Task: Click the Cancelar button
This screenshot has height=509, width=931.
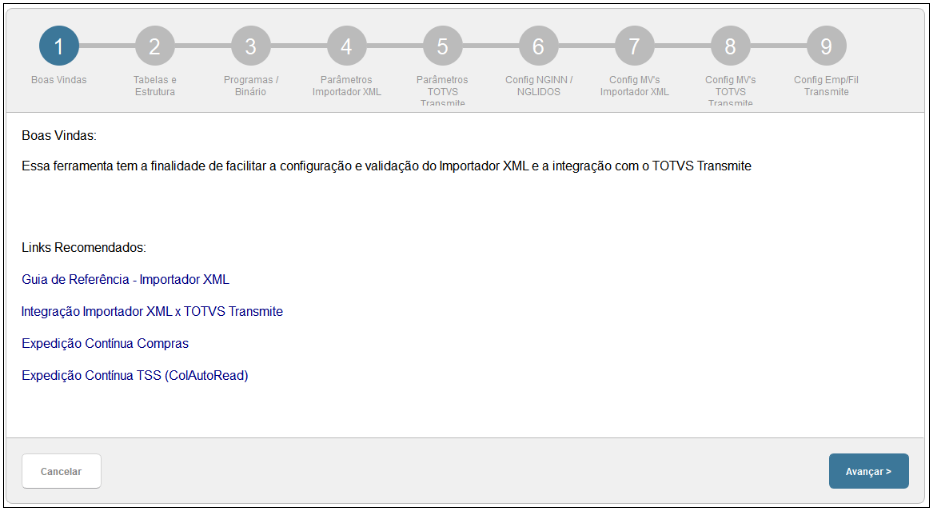Action: [x=61, y=471]
